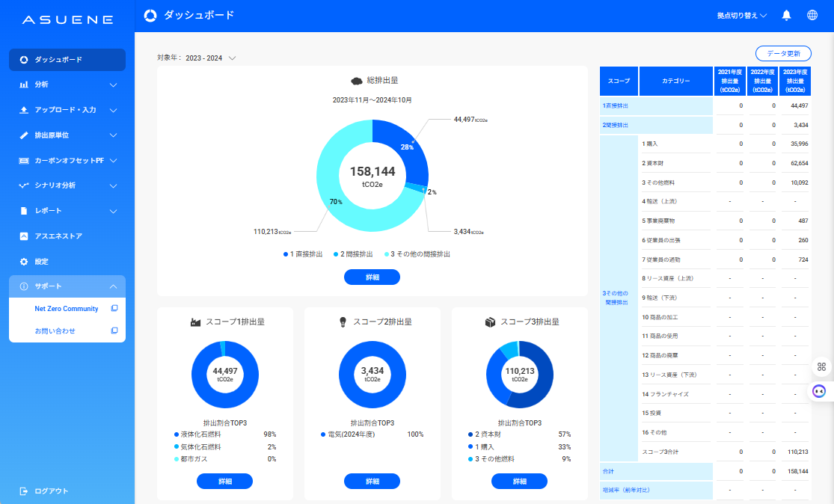Click the ダッシュボード sidebar icon
This screenshot has height=504, width=834.
(23, 60)
